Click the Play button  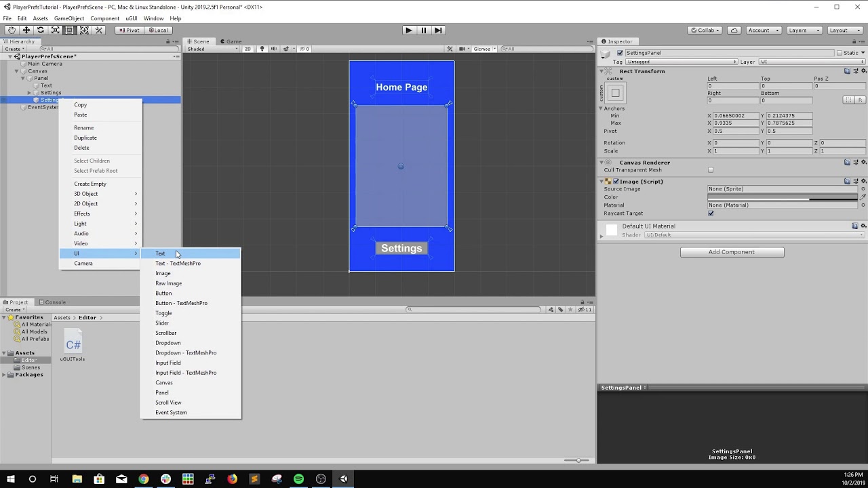tap(408, 30)
